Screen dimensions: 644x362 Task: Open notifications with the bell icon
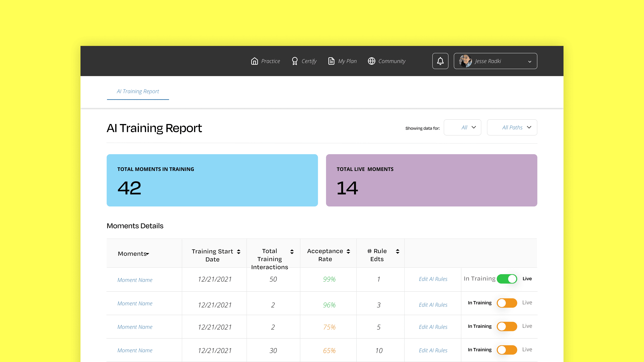pos(440,61)
